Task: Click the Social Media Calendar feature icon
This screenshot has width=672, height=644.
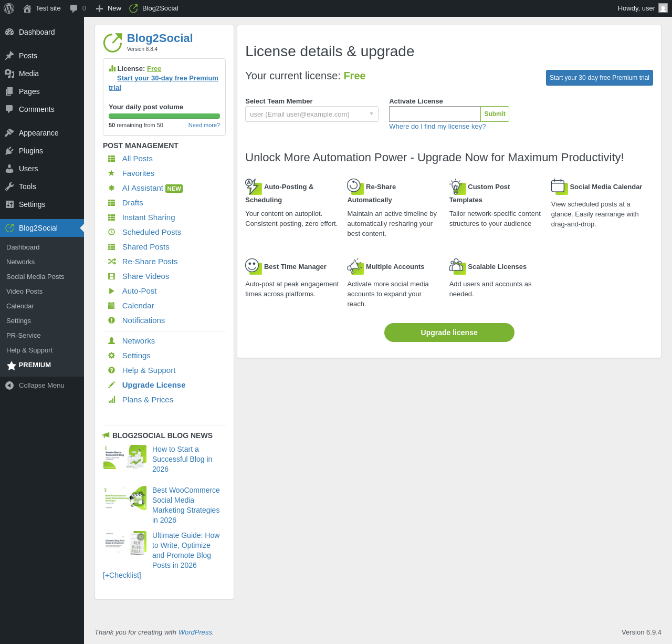Action: click(x=559, y=186)
